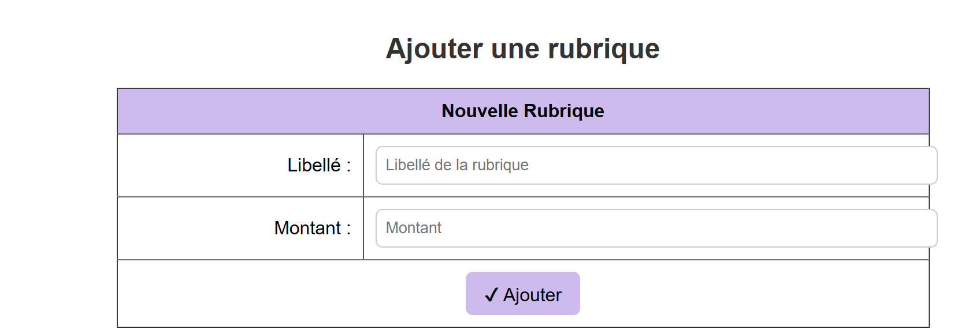Image resolution: width=980 pixels, height=333 pixels.
Task: Select the "Nouvelle Rubrique" table header
Action: pyautogui.click(x=522, y=111)
